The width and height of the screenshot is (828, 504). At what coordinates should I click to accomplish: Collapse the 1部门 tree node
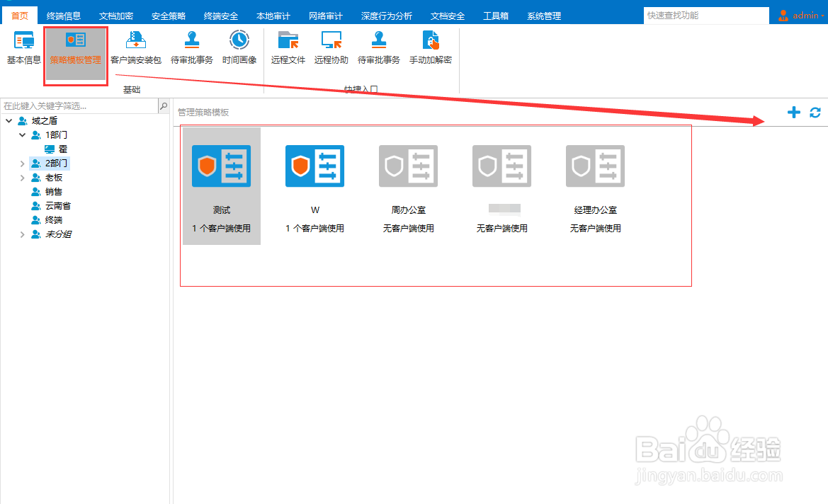coord(22,135)
